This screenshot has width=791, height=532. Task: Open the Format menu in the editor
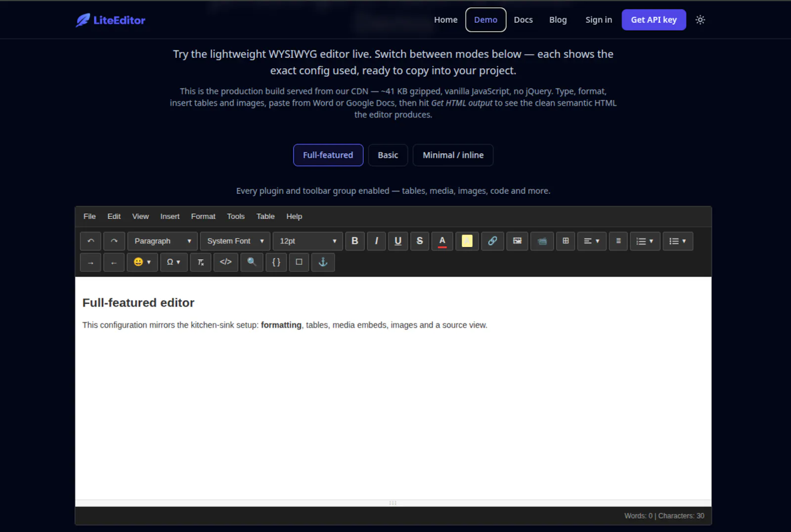tap(203, 217)
